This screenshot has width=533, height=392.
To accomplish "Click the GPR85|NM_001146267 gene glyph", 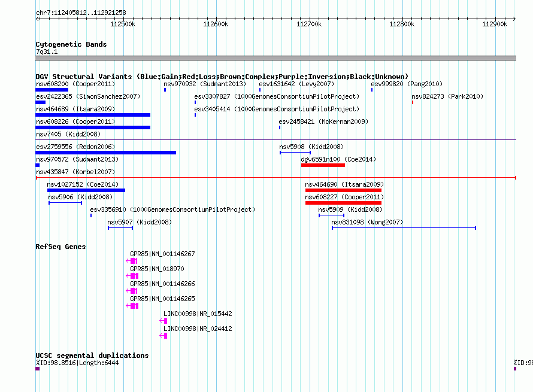I will pyautogui.click(x=132, y=261).
